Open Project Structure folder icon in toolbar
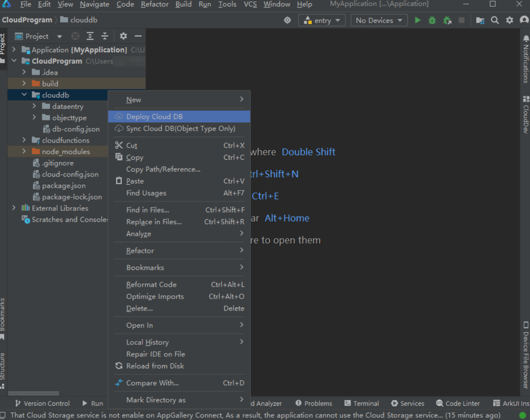This screenshot has height=420, width=530. click(480, 20)
